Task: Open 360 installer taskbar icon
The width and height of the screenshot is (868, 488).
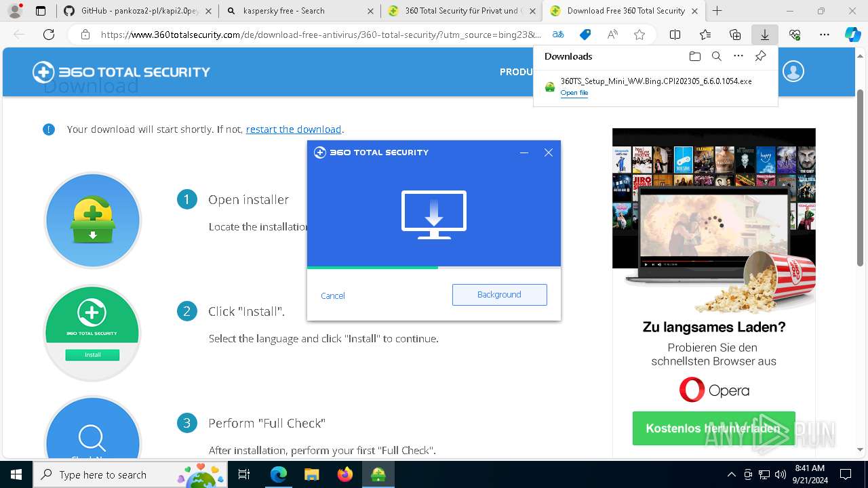Action: coord(378,474)
